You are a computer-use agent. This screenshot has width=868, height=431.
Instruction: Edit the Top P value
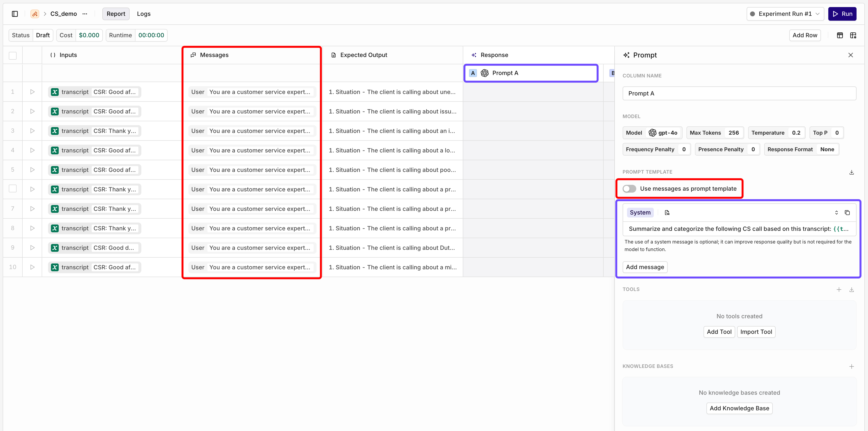(826, 133)
